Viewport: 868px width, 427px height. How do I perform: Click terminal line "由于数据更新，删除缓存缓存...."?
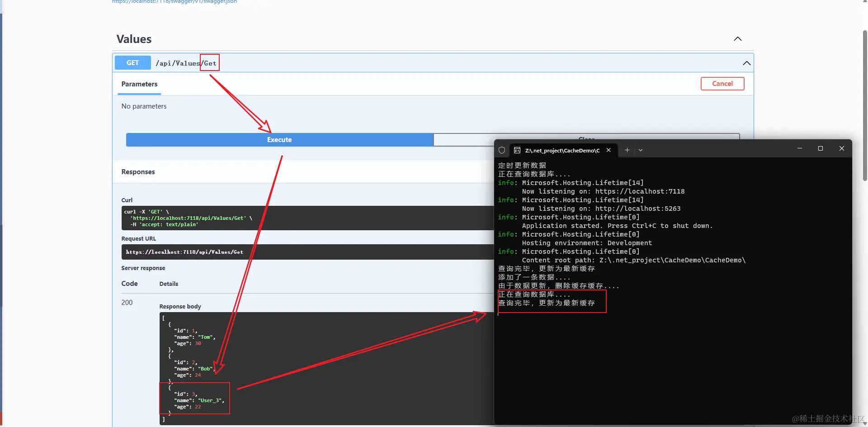(559, 286)
